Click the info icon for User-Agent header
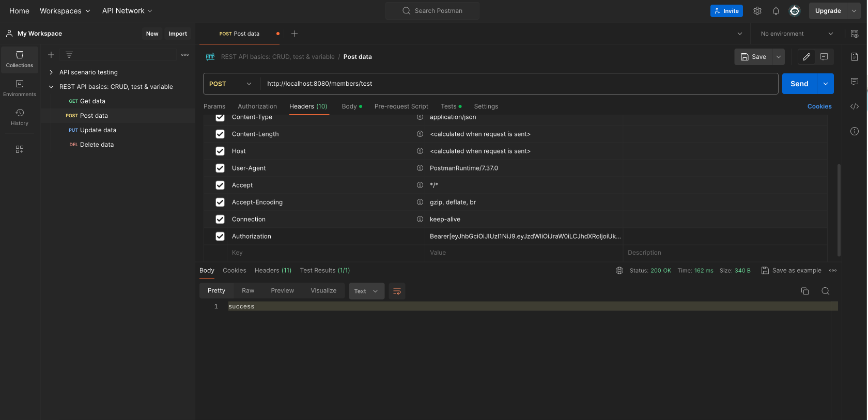868x420 pixels. 420,168
